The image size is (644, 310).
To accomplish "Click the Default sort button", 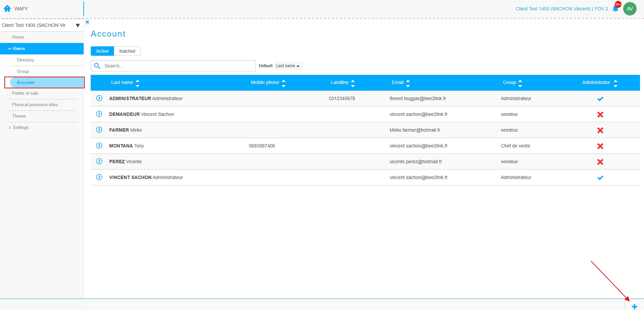I will (266, 66).
